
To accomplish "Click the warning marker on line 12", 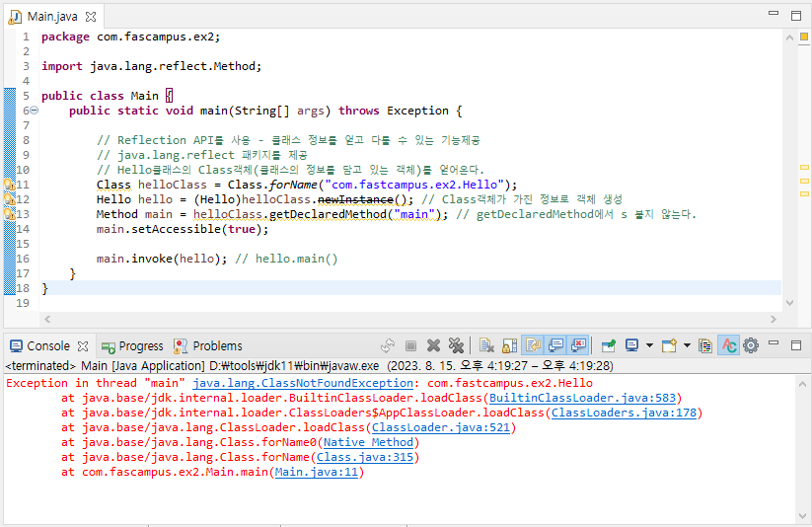I will [x=9, y=199].
